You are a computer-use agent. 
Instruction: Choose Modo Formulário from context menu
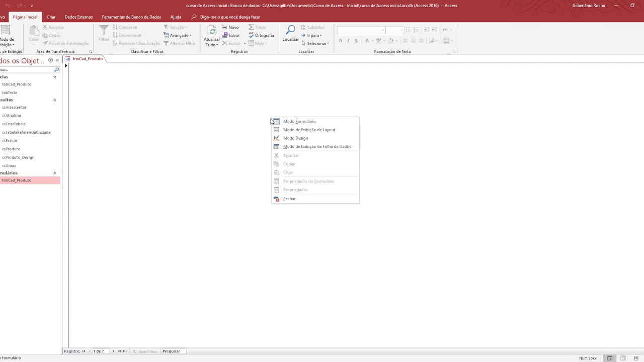point(315,121)
